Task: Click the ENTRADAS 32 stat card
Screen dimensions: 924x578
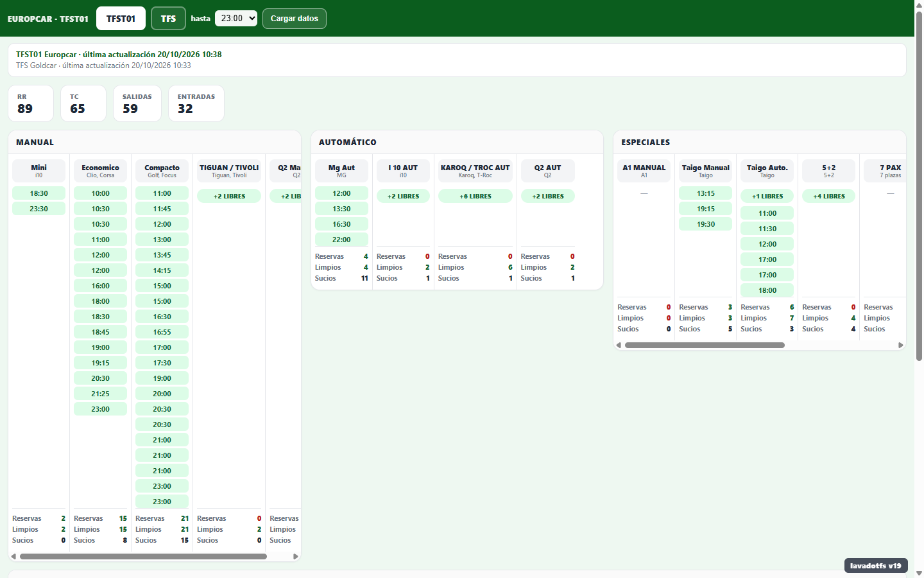Action: tap(196, 103)
